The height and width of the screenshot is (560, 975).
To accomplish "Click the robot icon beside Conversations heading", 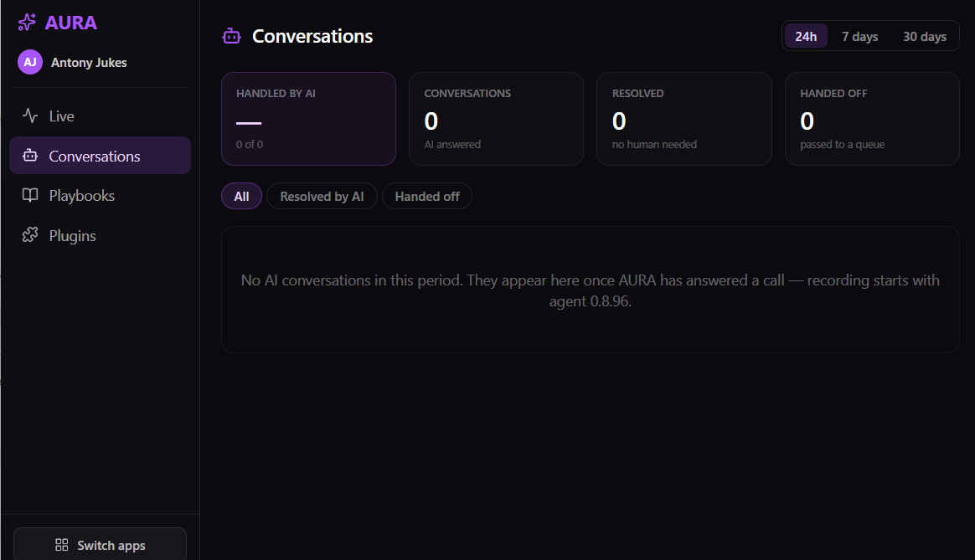I will pos(231,37).
